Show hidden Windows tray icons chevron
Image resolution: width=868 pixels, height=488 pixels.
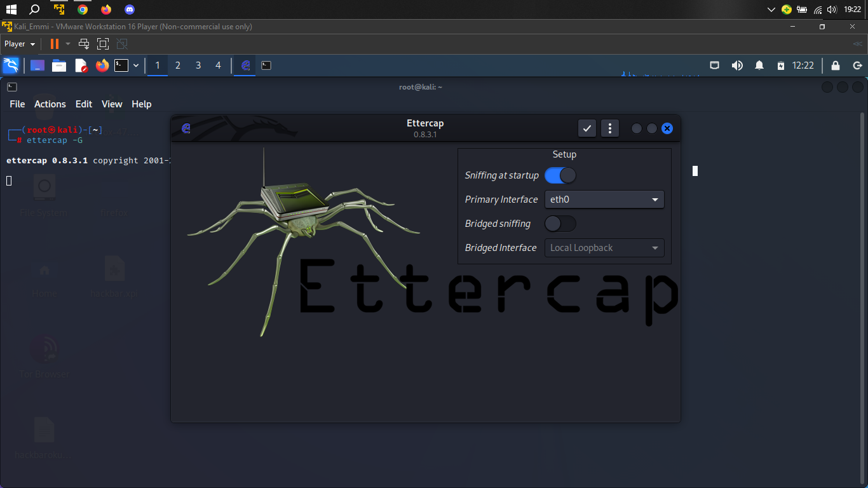tap(771, 10)
